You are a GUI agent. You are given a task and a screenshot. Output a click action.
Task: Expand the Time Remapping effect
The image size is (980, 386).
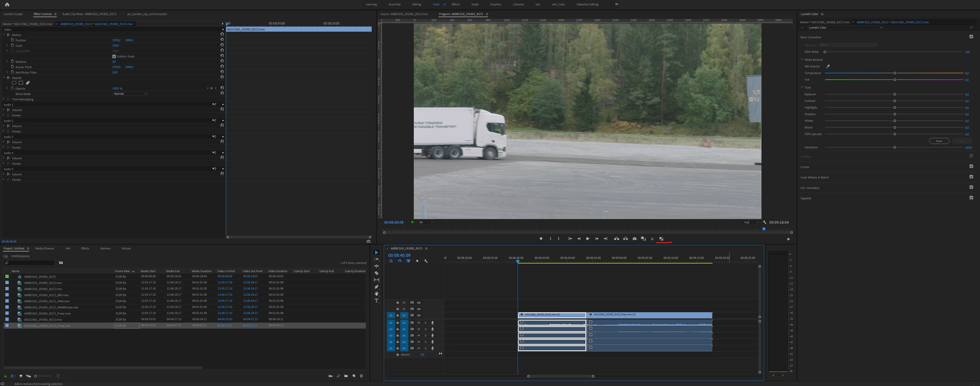pyautogui.click(x=3, y=99)
